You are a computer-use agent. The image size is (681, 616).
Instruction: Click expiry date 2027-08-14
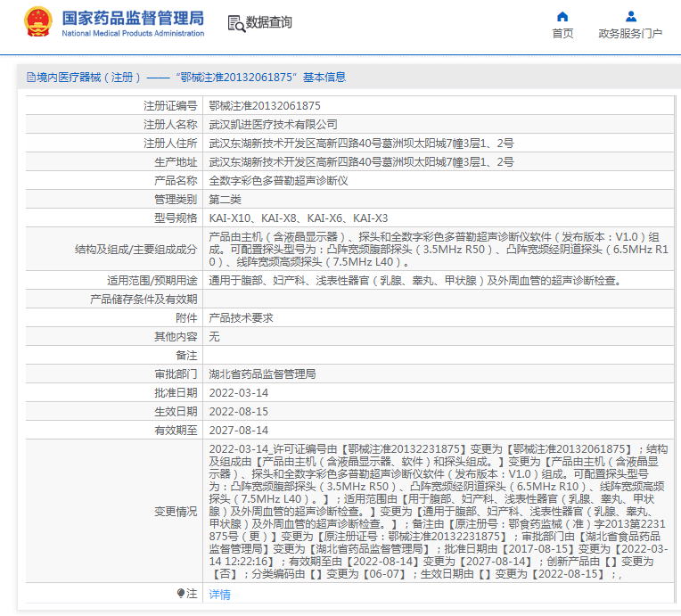click(238, 430)
